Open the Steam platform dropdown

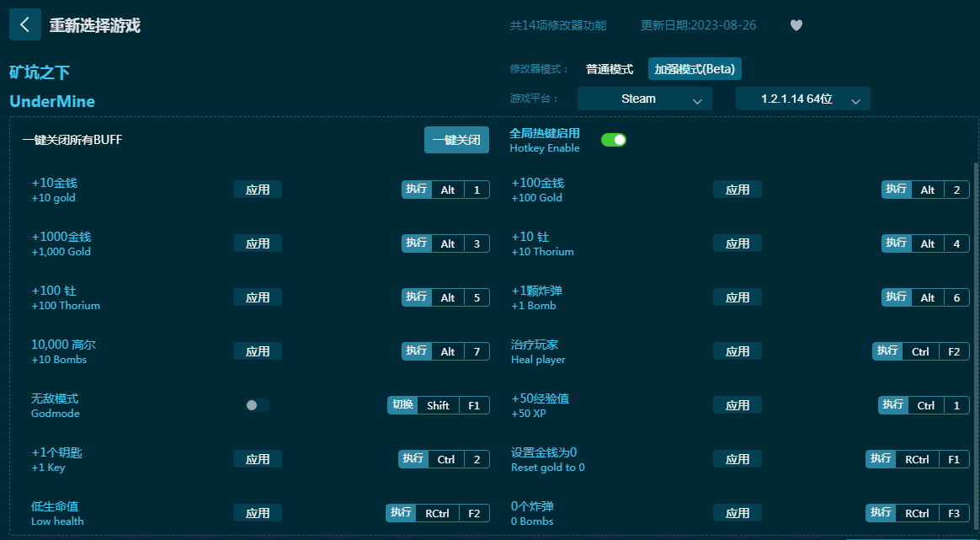tap(644, 99)
